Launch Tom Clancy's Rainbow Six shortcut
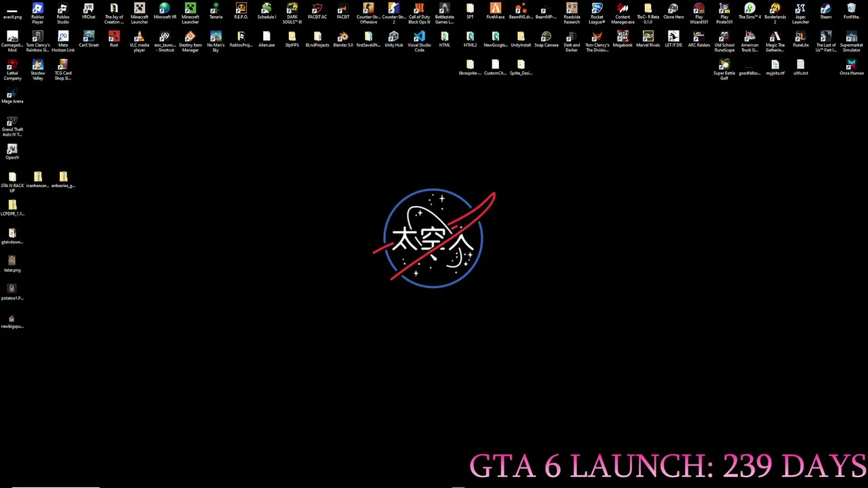868x488 pixels. click(x=37, y=41)
